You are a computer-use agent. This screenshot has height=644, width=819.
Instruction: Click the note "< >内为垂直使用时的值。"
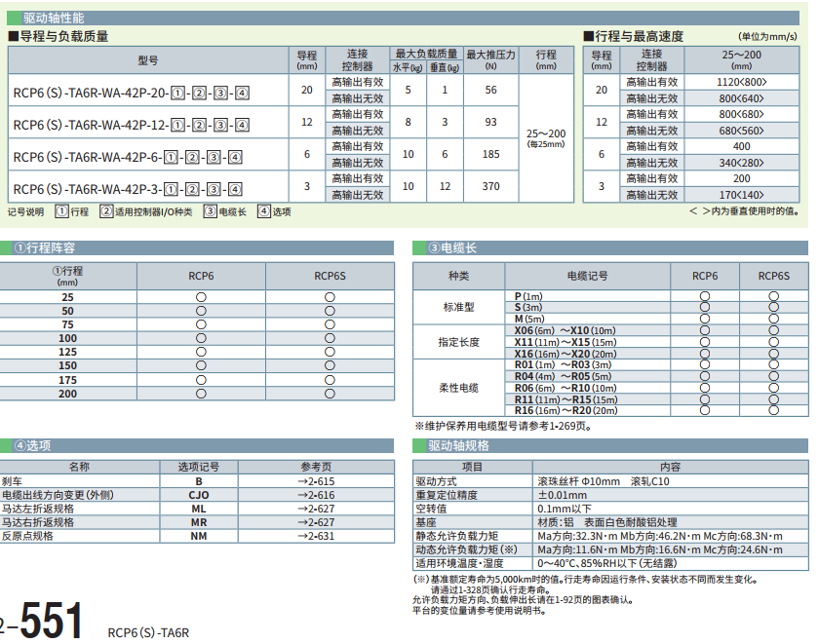[744, 211]
